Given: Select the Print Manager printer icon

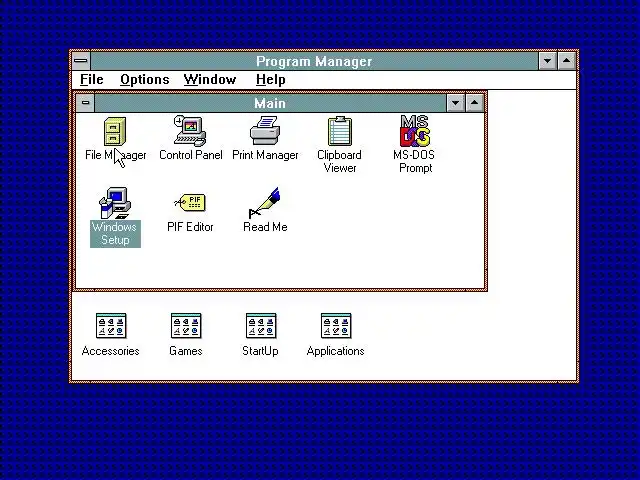Looking at the screenshot, I should (x=265, y=131).
